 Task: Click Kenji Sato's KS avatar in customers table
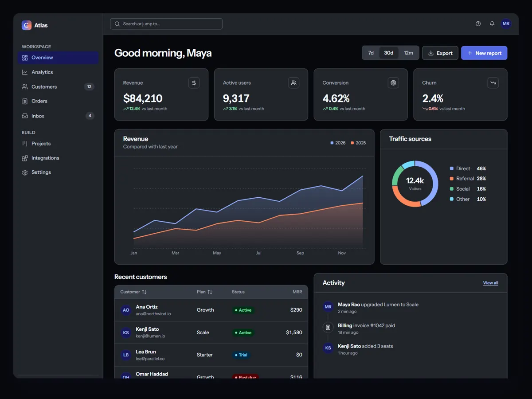[126, 332]
